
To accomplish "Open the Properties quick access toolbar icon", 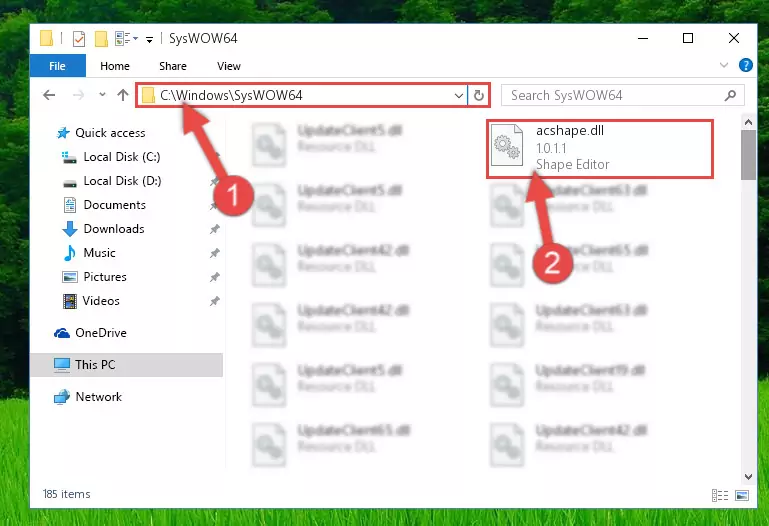I will (78, 38).
